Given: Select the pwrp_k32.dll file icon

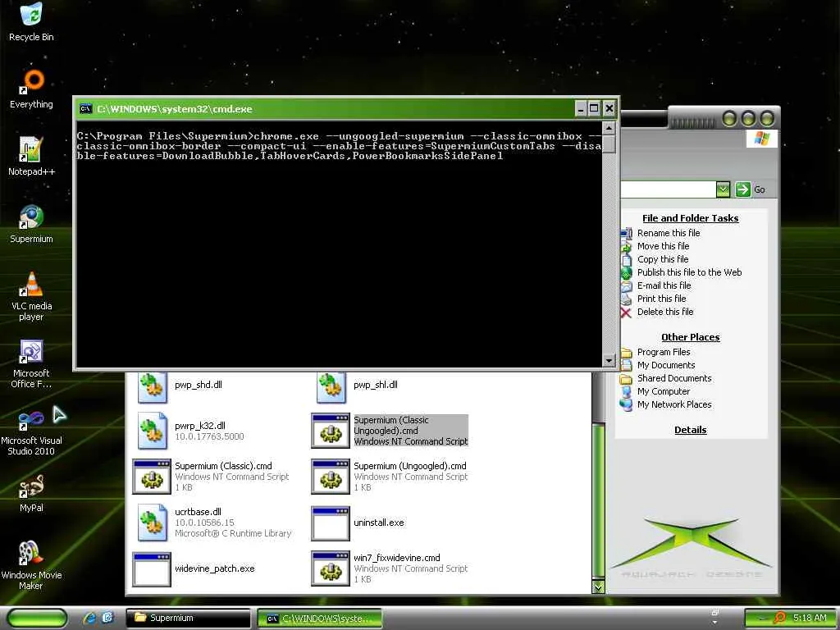Looking at the screenshot, I should pyautogui.click(x=152, y=430).
